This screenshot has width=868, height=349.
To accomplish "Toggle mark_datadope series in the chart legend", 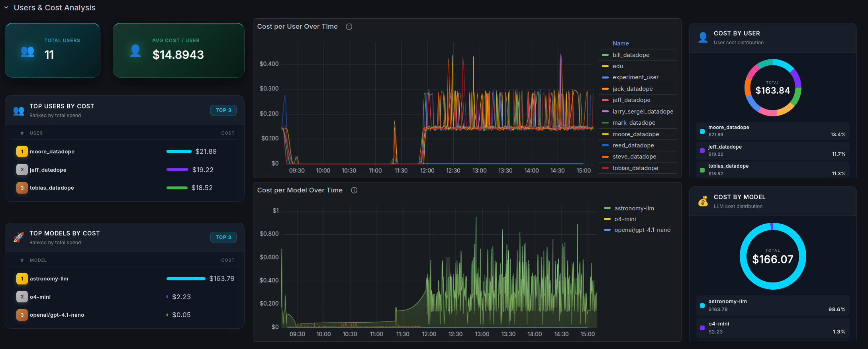I will click(x=634, y=123).
